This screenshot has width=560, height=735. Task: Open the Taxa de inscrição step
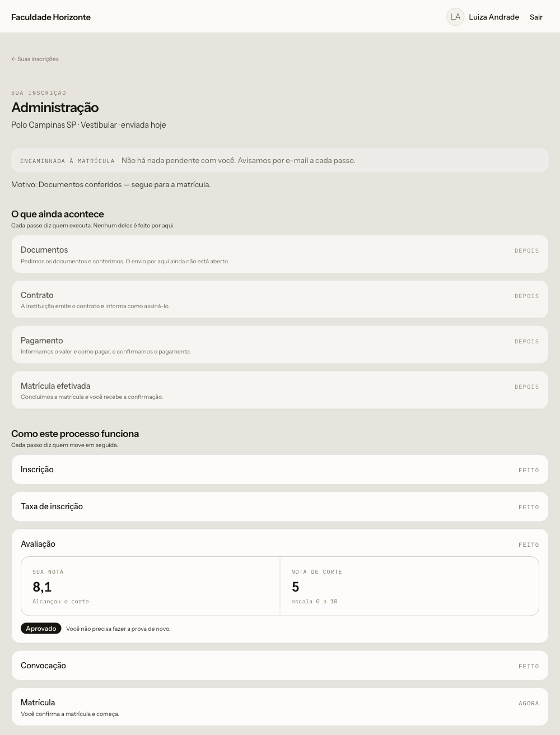(x=280, y=506)
